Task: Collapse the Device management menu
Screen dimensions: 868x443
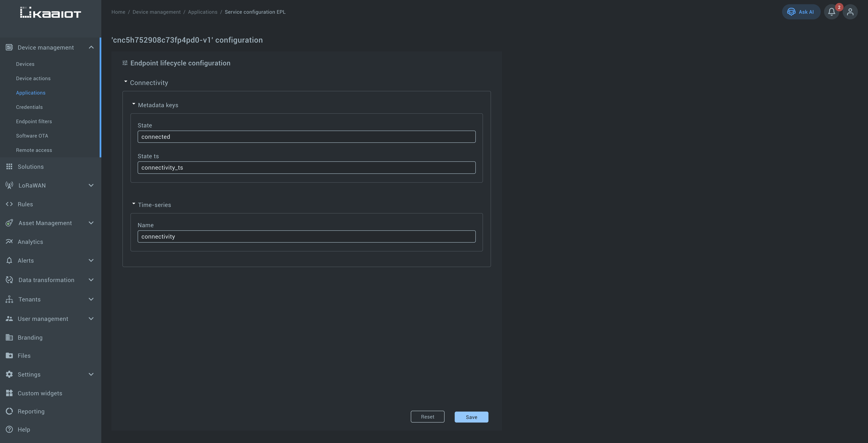Action: 91,47
